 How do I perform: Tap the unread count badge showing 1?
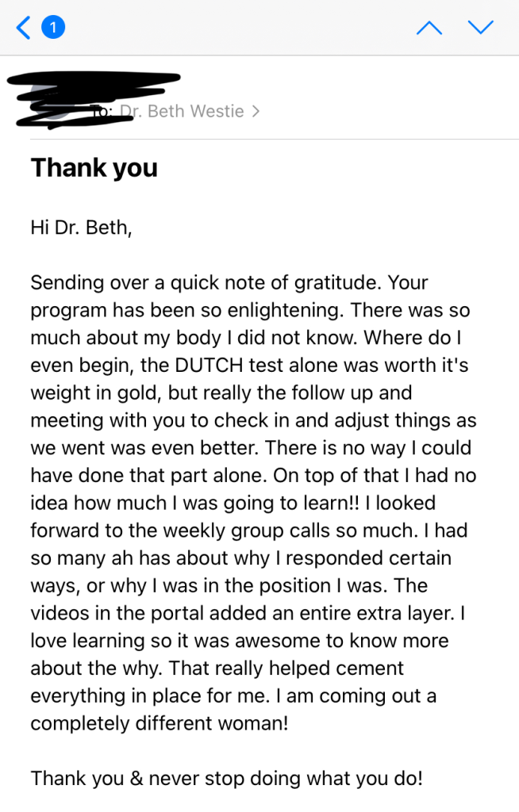pos(53,28)
